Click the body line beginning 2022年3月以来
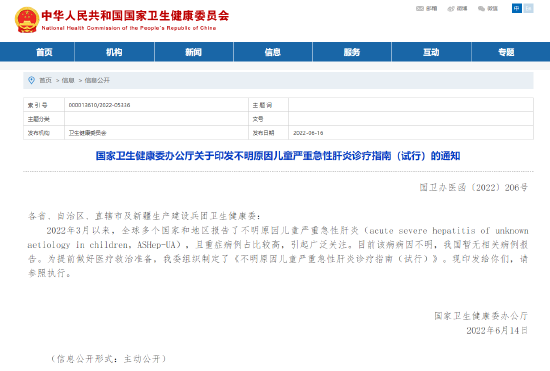 point(287,230)
